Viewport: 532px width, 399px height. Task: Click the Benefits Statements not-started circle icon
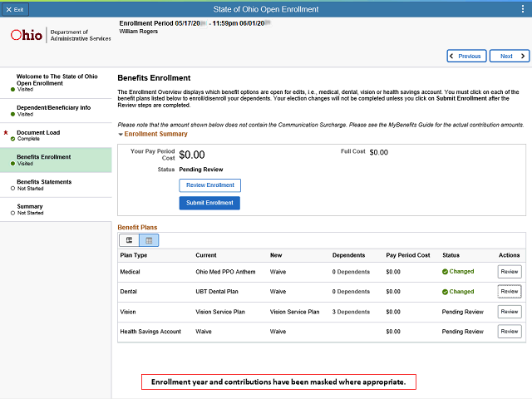[13, 189]
